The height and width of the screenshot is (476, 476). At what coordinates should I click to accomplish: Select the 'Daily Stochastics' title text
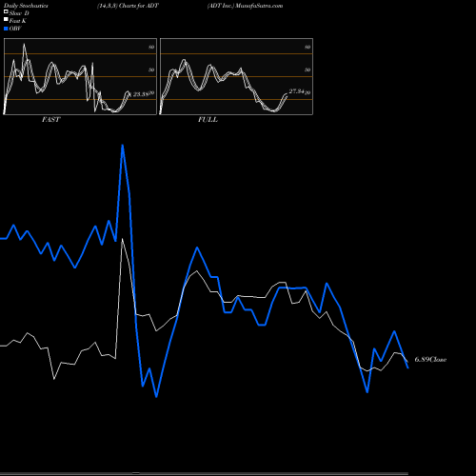(26, 6)
